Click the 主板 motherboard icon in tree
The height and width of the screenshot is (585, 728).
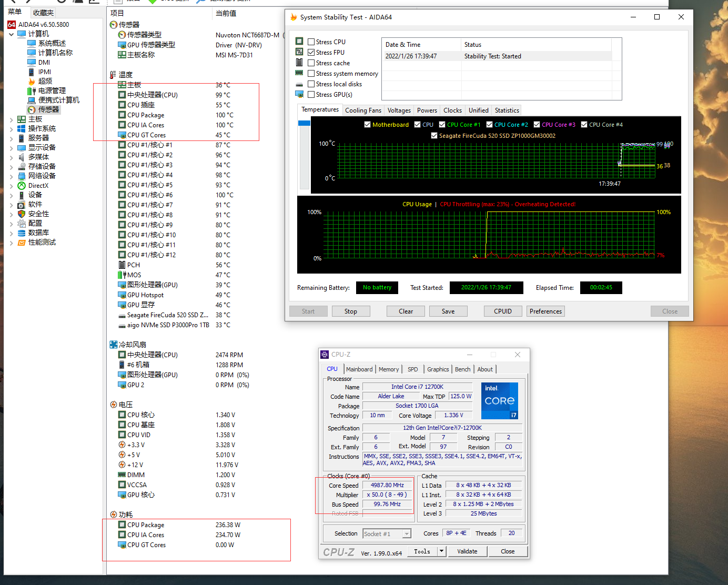tap(22, 119)
